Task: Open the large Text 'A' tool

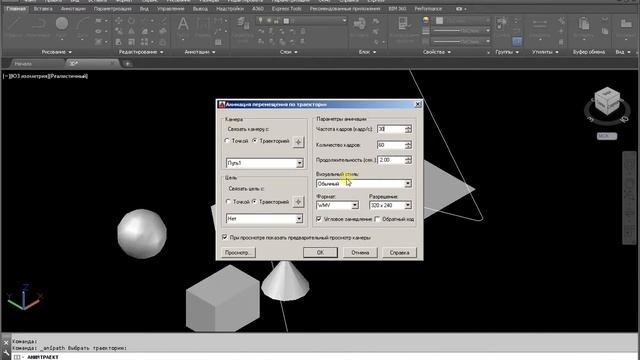Action: (x=183, y=24)
